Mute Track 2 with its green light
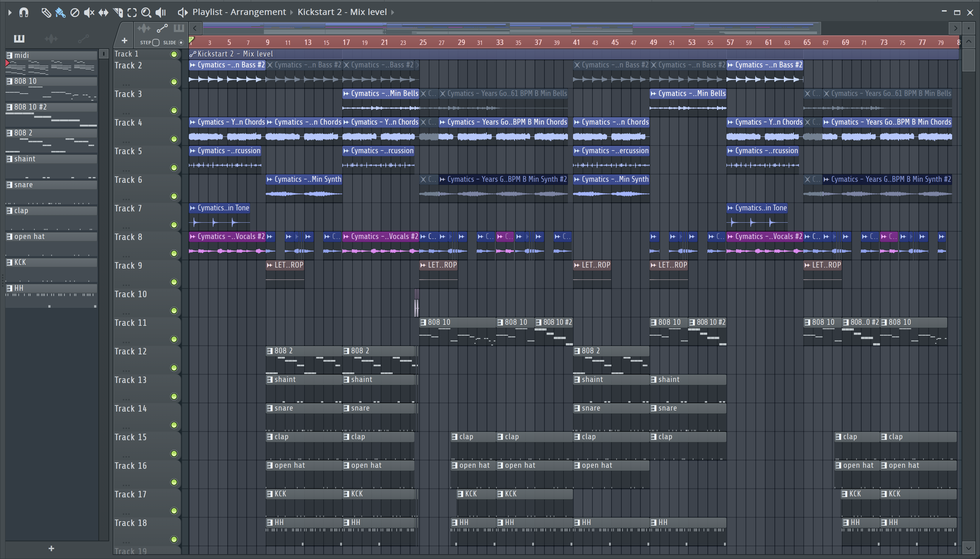Image resolution: width=980 pixels, height=559 pixels. pos(174,81)
